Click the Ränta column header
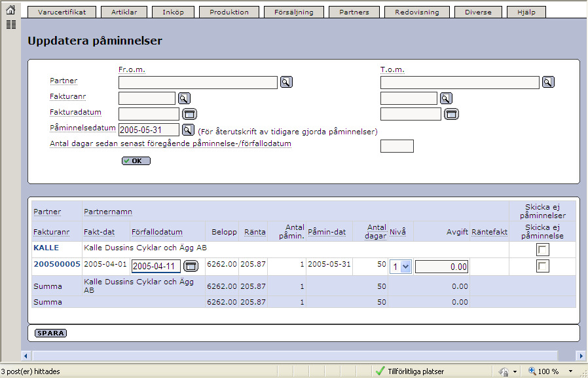Viewport: 588px width, 378px height. (255, 232)
